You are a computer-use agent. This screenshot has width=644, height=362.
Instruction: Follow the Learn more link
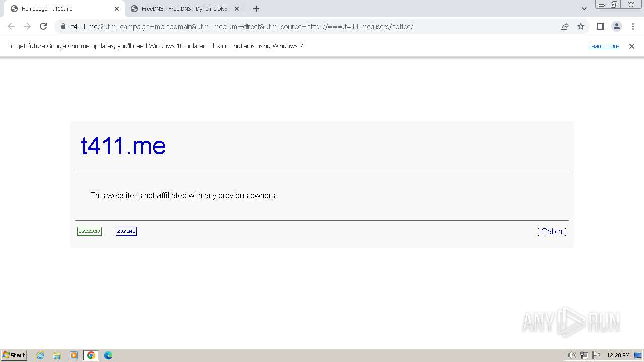(x=604, y=46)
